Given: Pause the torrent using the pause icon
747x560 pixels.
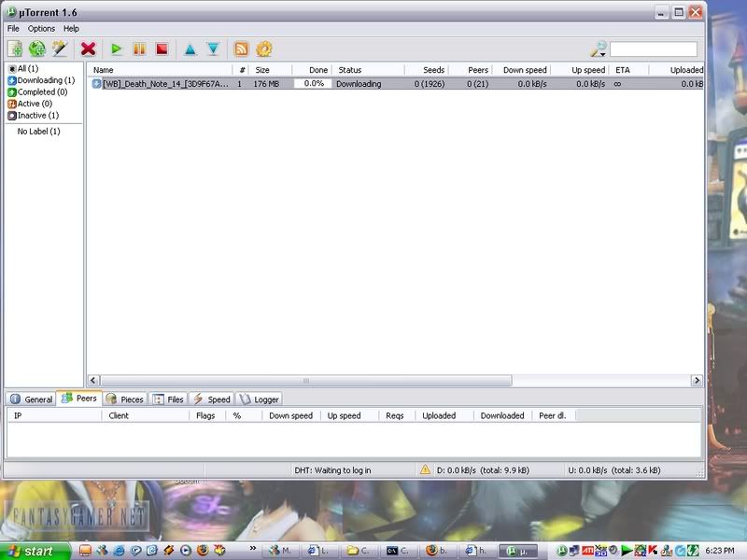Looking at the screenshot, I should coord(139,49).
